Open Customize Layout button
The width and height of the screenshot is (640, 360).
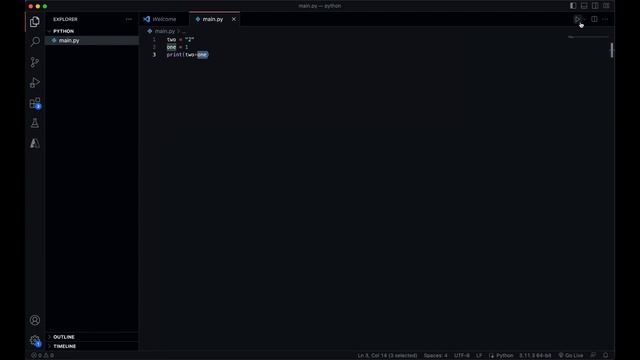[x=606, y=6]
